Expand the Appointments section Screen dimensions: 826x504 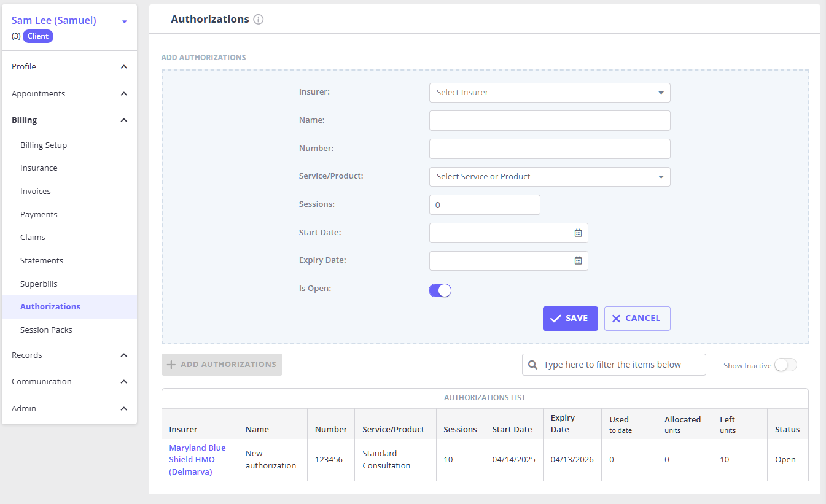pos(123,94)
